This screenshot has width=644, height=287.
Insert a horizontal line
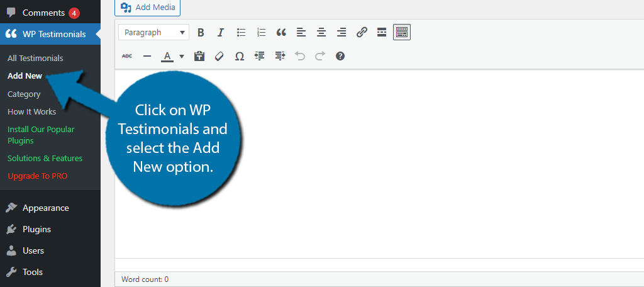(x=147, y=57)
